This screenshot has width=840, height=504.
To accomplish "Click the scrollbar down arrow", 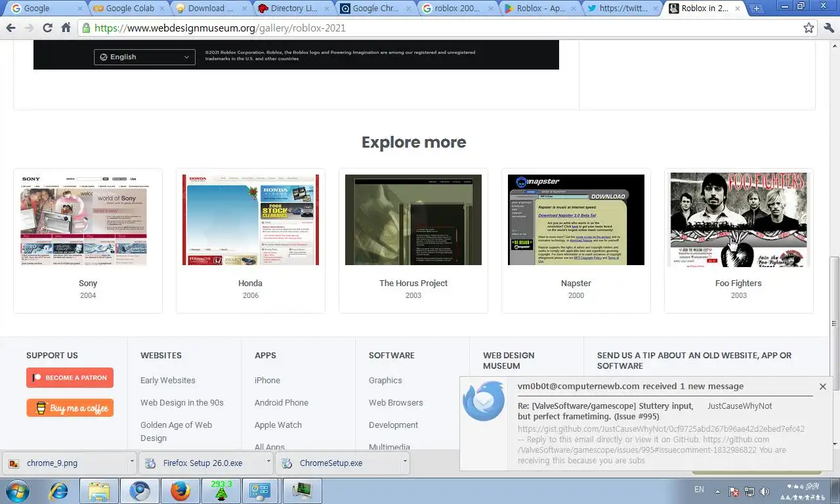I will pyautogui.click(x=834, y=444).
